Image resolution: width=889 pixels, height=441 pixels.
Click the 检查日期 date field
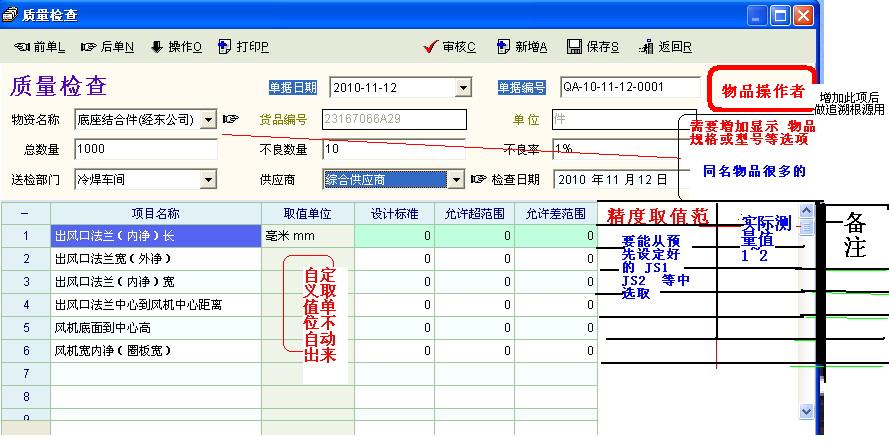tap(610, 180)
